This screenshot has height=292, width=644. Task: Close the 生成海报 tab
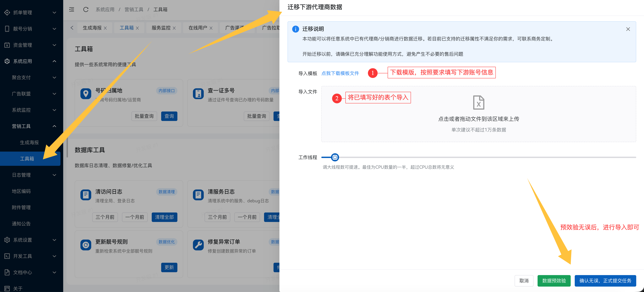click(x=105, y=28)
